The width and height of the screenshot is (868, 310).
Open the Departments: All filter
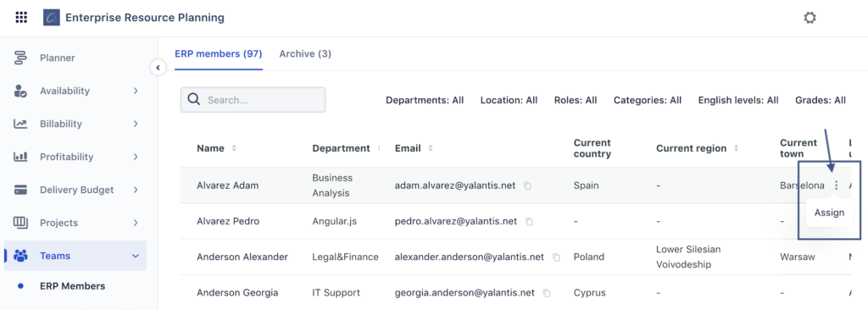click(x=425, y=100)
